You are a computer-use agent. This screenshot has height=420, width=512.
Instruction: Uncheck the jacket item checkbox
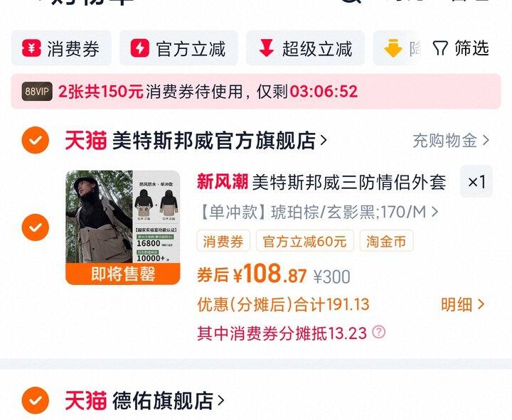click(36, 227)
